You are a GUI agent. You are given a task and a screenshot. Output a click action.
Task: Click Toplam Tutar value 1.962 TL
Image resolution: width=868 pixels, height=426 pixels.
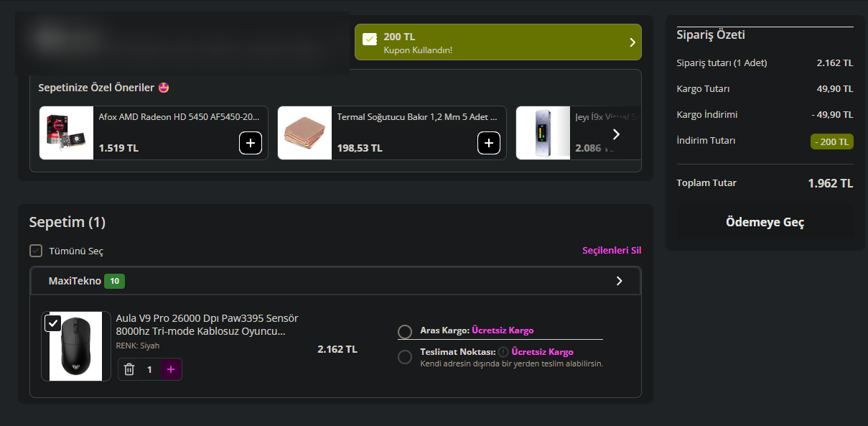[x=831, y=183]
